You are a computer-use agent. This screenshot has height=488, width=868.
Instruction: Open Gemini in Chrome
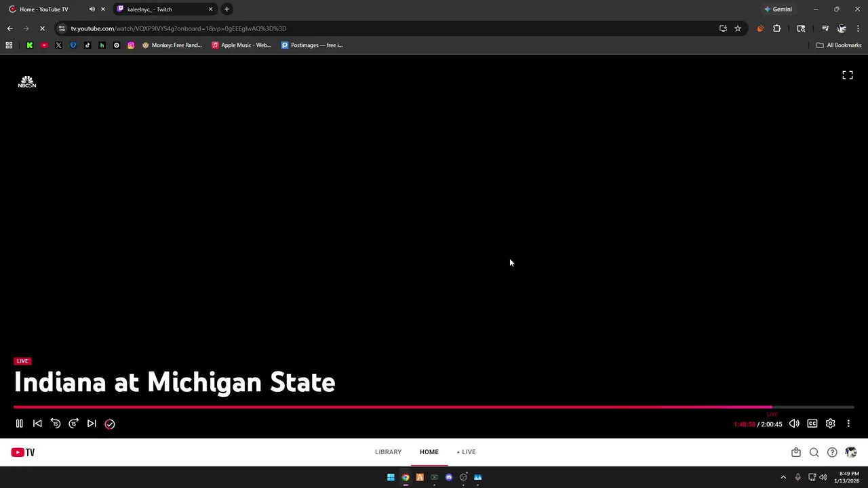tap(778, 9)
